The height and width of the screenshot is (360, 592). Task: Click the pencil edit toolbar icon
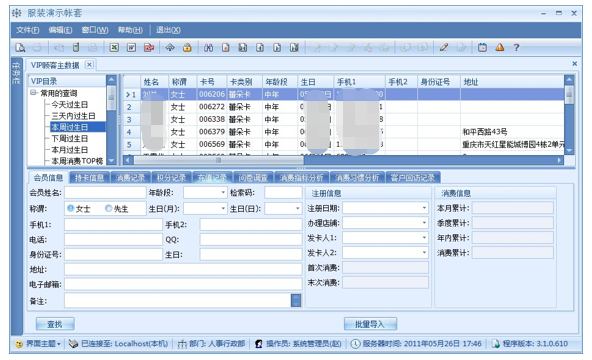coord(444,48)
